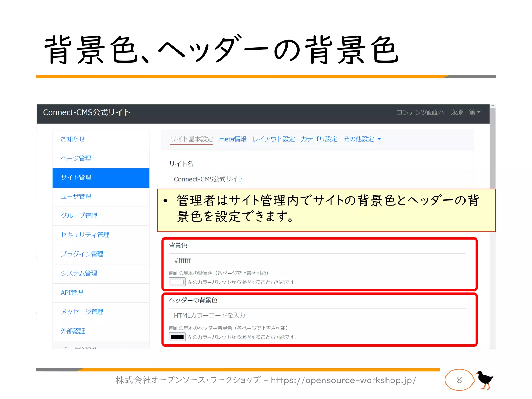Open グループ管理 in the sidebar

click(x=101, y=216)
